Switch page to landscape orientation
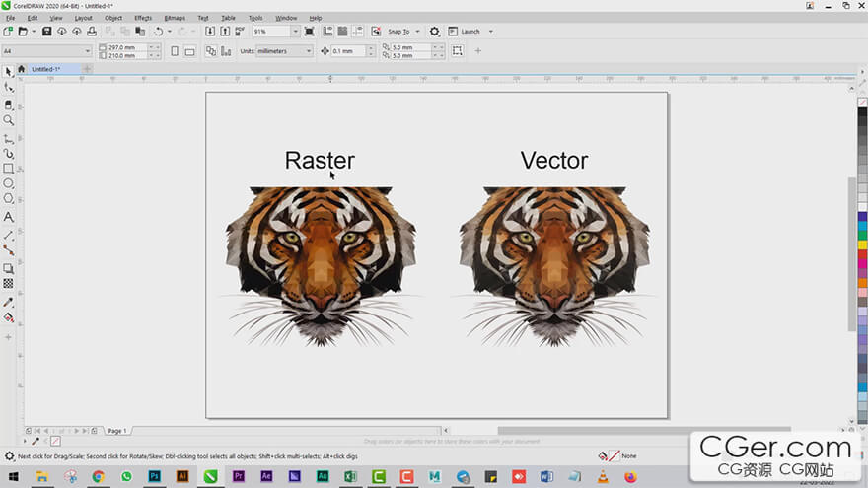 tap(189, 51)
